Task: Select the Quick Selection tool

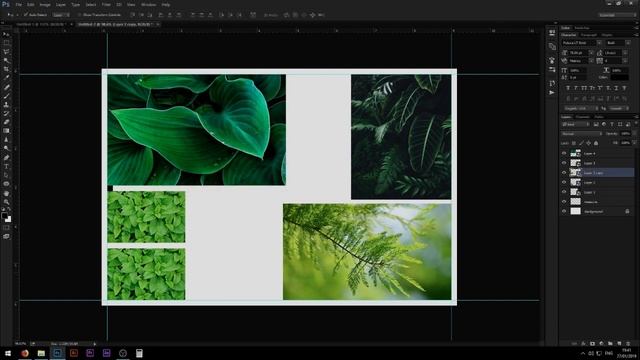Action: tap(6, 60)
